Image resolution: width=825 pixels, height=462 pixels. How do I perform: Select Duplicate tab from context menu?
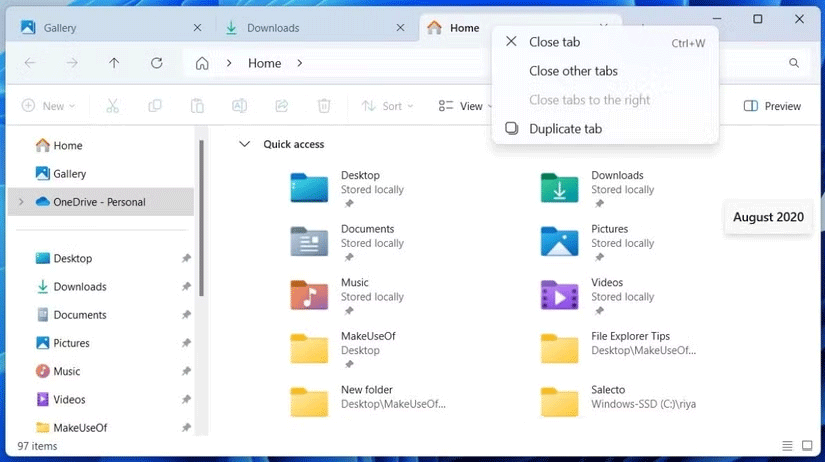pos(565,129)
